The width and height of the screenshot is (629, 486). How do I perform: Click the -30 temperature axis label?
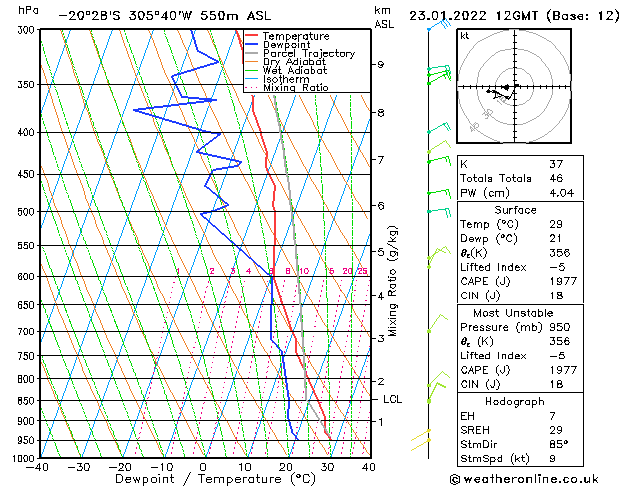coord(79,467)
